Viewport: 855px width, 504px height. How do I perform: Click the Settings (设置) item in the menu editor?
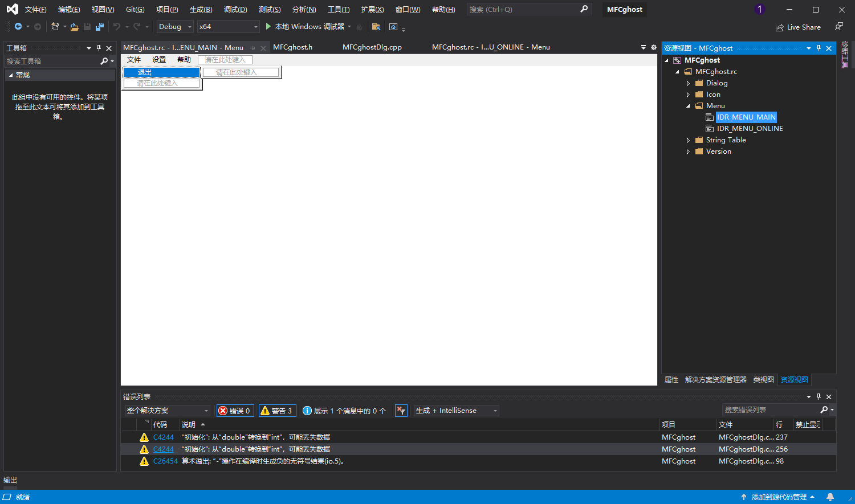[159, 60]
